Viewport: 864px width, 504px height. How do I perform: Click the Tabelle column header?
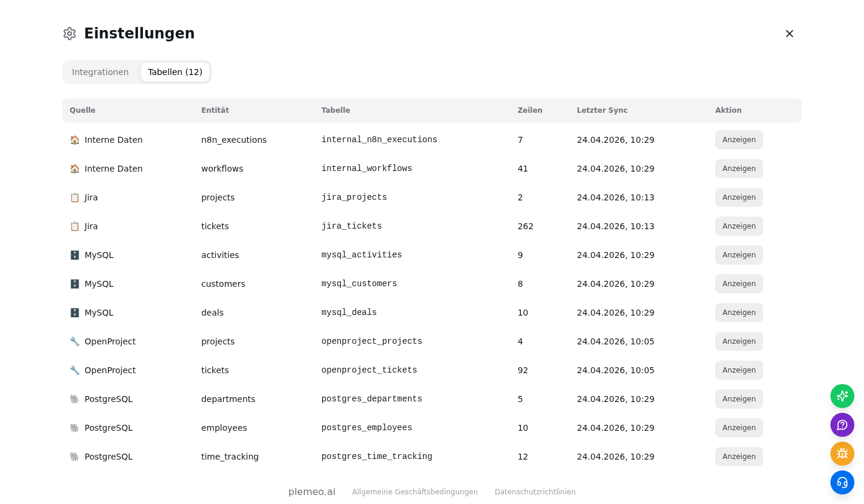336,110
